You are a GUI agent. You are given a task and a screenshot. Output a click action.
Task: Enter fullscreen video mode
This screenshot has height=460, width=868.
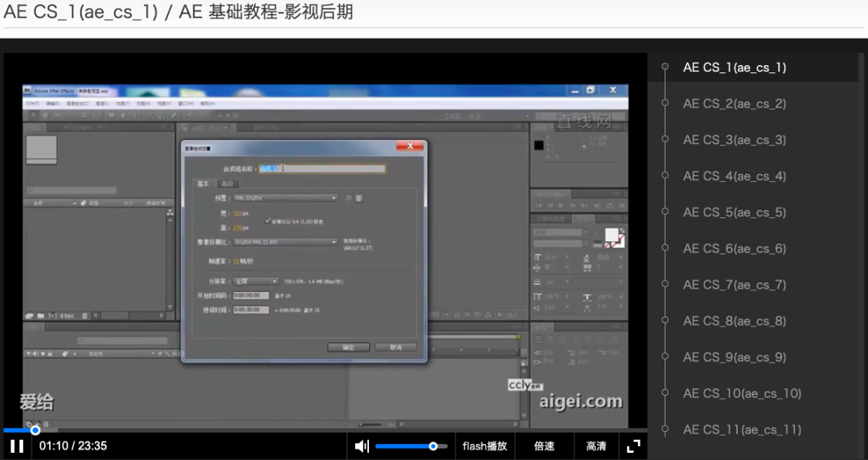(x=633, y=446)
